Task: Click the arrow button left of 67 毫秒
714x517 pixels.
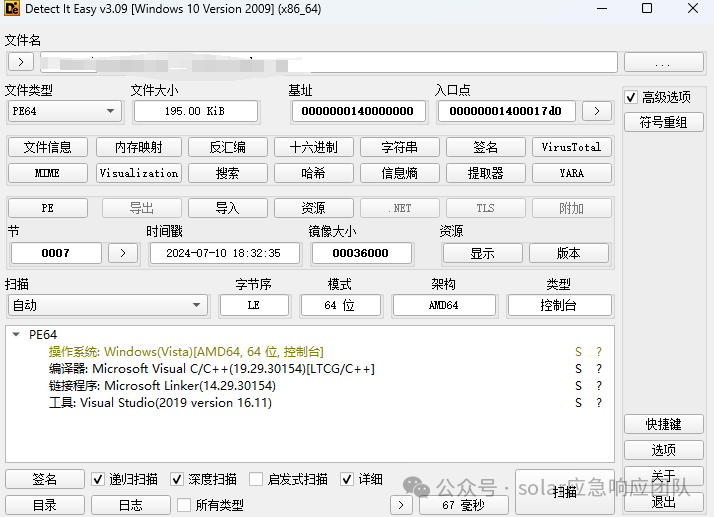Action: coord(401,505)
